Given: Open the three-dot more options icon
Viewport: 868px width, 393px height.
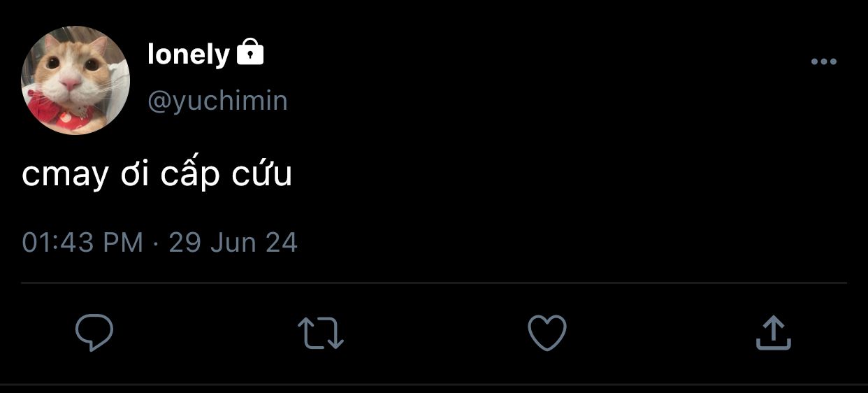Looking at the screenshot, I should [x=824, y=62].
